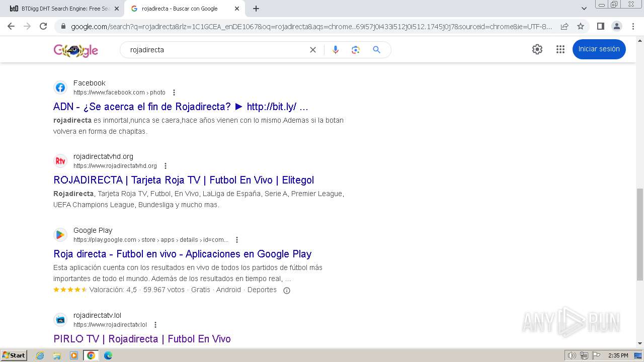Click the https://www.rojadirectatv.lol URL text
644x362 pixels.
pos(110,325)
